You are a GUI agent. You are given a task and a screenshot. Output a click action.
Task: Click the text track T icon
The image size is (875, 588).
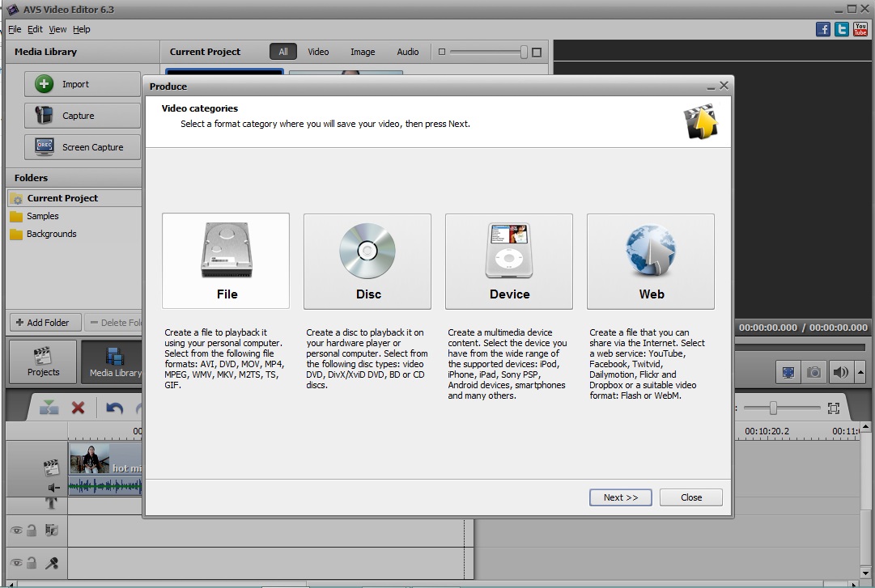pos(51,503)
